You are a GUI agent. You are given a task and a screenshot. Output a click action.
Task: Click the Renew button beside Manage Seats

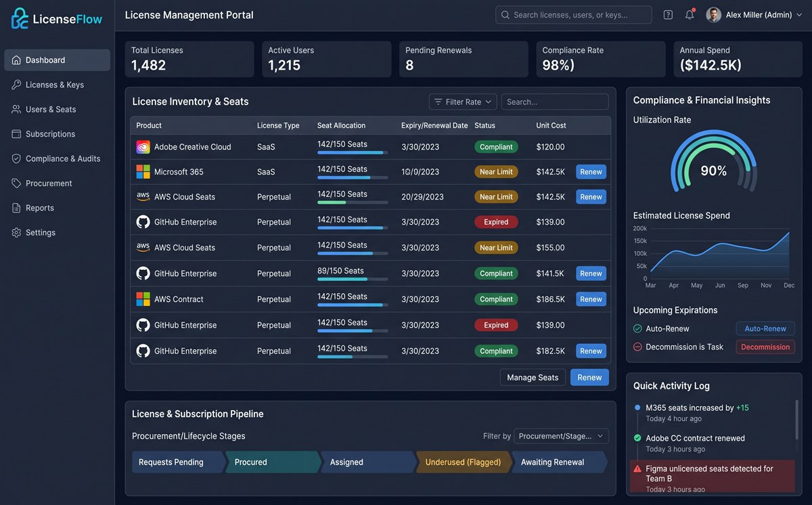click(589, 378)
